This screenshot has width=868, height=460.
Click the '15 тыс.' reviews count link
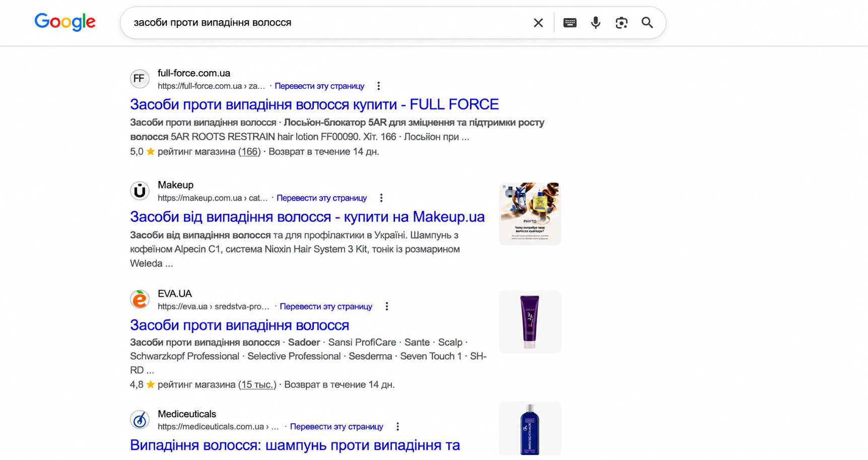tap(257, 385)
